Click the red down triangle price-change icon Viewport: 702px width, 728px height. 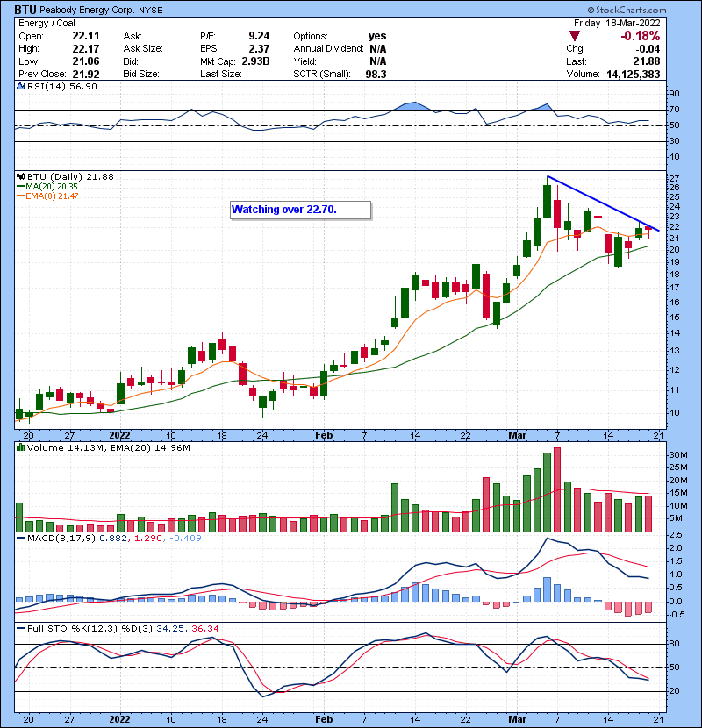[x=574, y=36]
